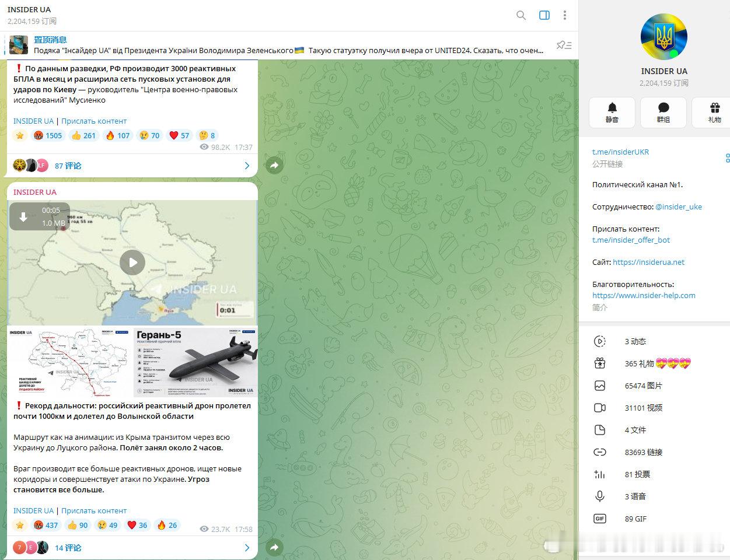Open the discussion group button

[663, 112]
